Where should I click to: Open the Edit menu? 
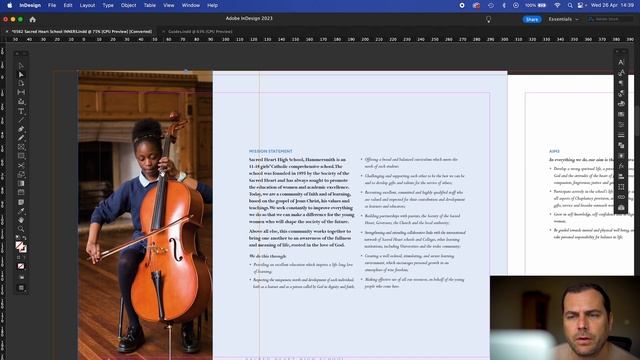[68, 5]
